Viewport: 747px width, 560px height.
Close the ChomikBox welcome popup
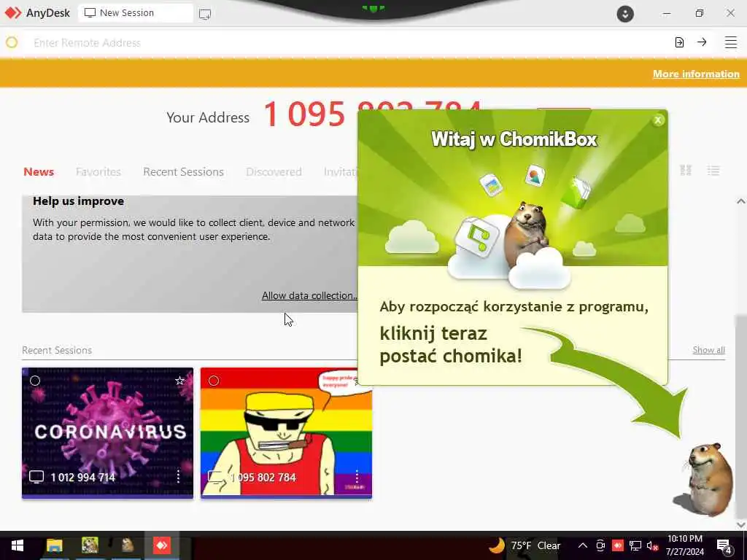658,120
